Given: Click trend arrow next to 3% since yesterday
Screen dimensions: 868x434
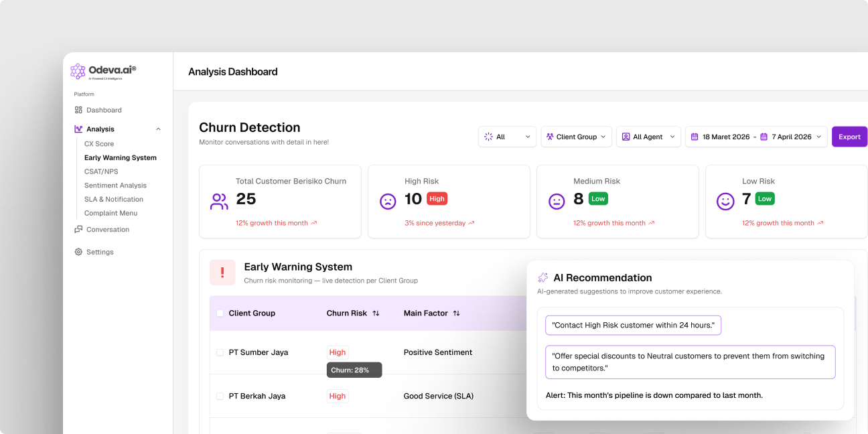Looking at the screenshot, I should click(x=472, y=223).
